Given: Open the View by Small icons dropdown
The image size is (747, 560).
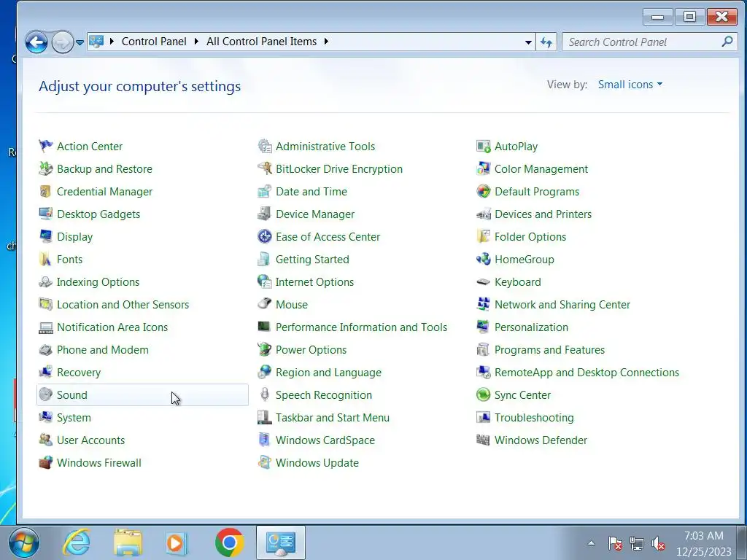Looking at the screenshot, I should point(630,85).
